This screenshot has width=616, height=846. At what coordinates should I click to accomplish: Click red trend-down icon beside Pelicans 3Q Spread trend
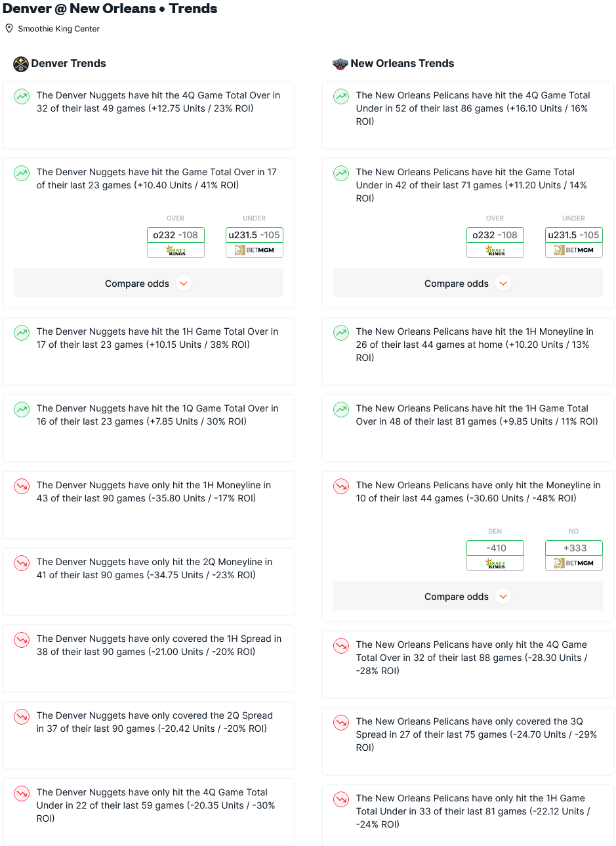[341, 723]
